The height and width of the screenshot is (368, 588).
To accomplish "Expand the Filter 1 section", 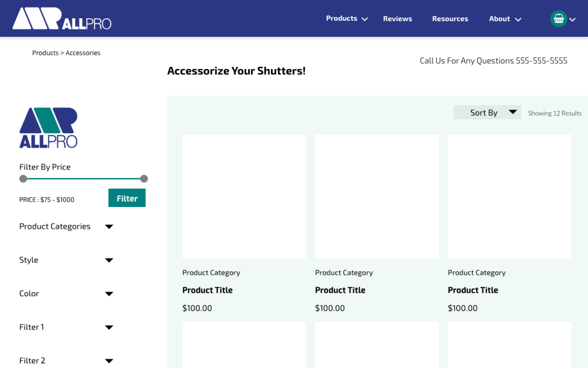I will (109, 327).
